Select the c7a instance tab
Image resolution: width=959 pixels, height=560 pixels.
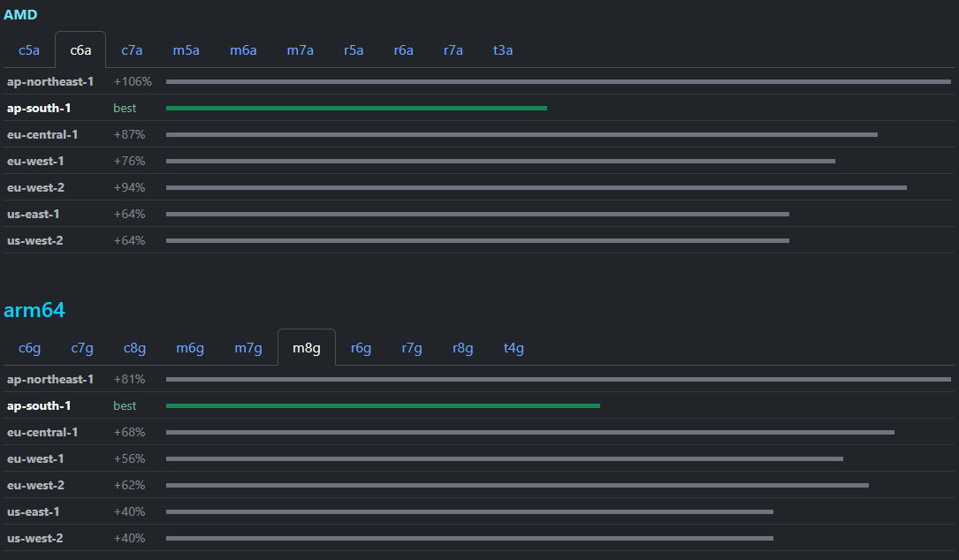[132, 50]
